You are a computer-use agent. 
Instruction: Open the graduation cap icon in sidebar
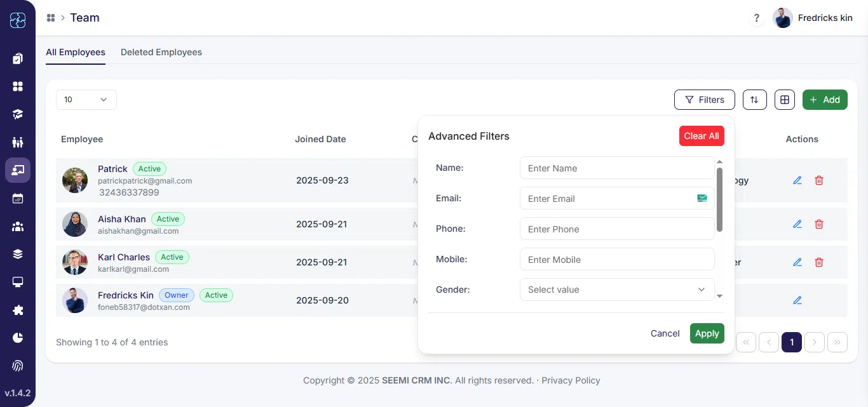click(18, 114)
